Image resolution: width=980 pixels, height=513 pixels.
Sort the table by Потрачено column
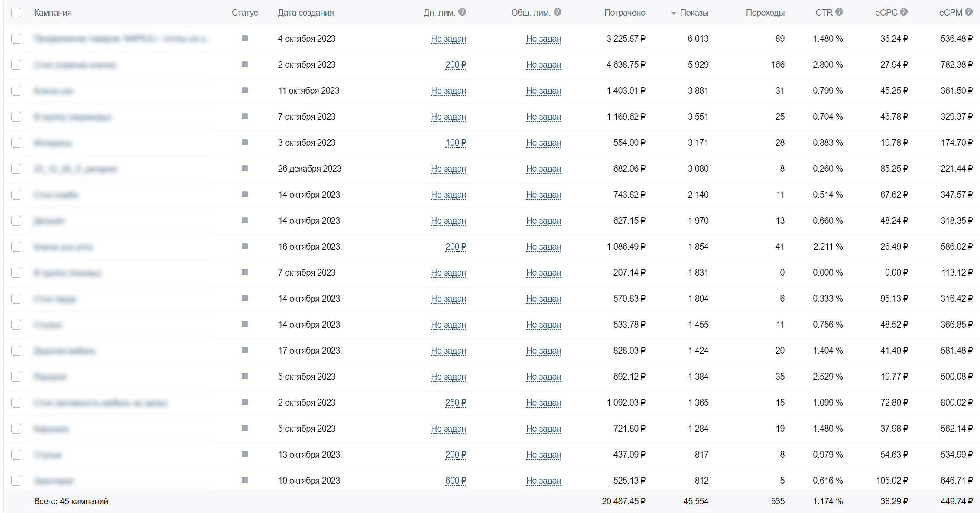[624, 13]
